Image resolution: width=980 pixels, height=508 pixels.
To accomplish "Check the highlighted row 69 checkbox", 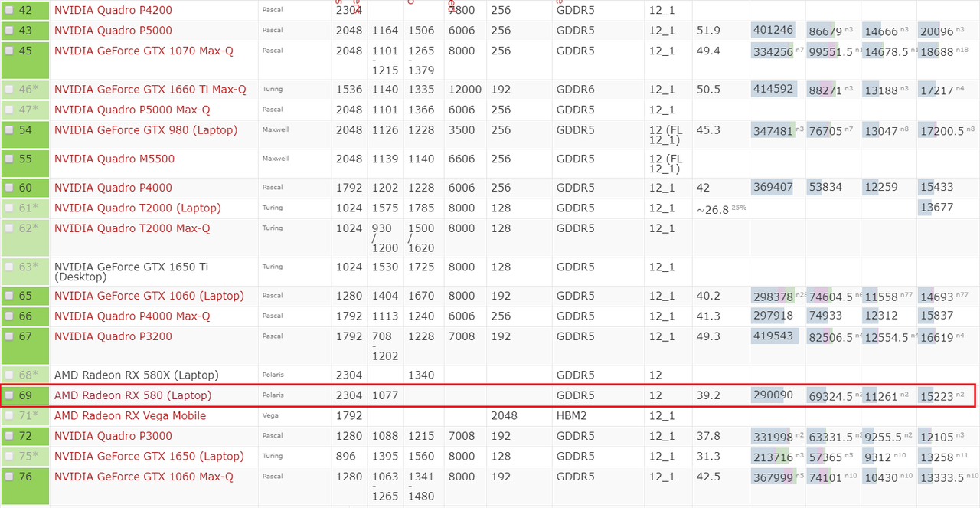I will [x=9, y=395].
